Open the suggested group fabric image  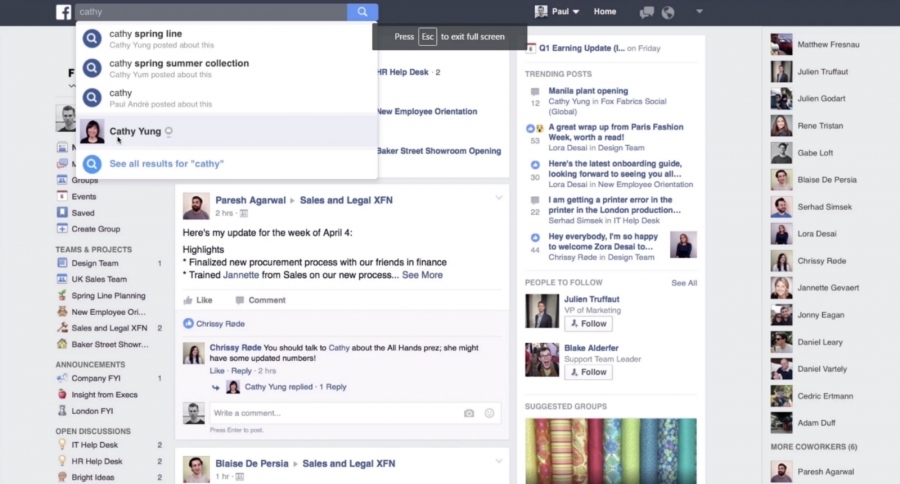[x=611, y=451]
